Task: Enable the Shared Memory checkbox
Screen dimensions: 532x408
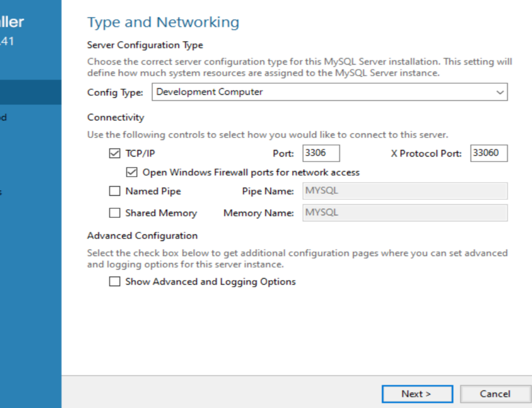Action: [115, 213]
